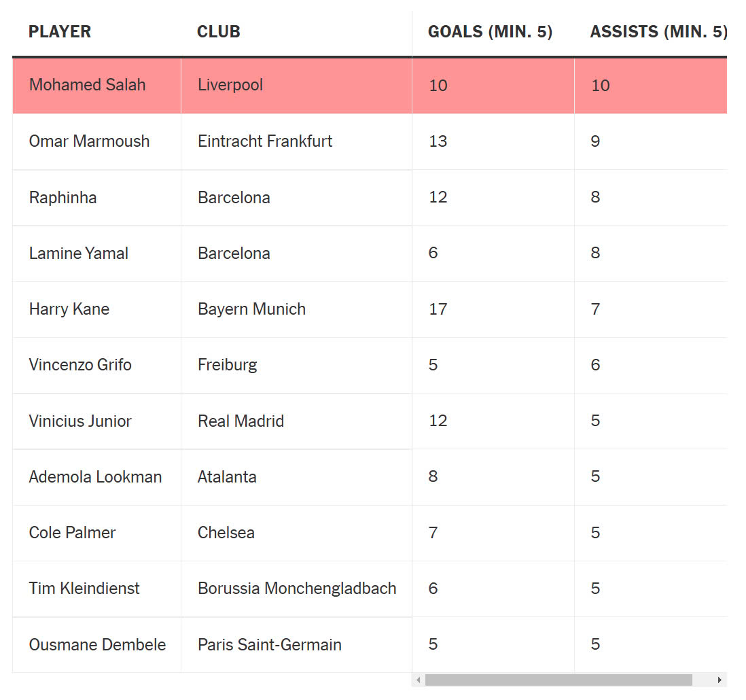Click the PLAYER column header
Image resolution: width=746 pixels, height=700 pixels.
click(60, 32)
